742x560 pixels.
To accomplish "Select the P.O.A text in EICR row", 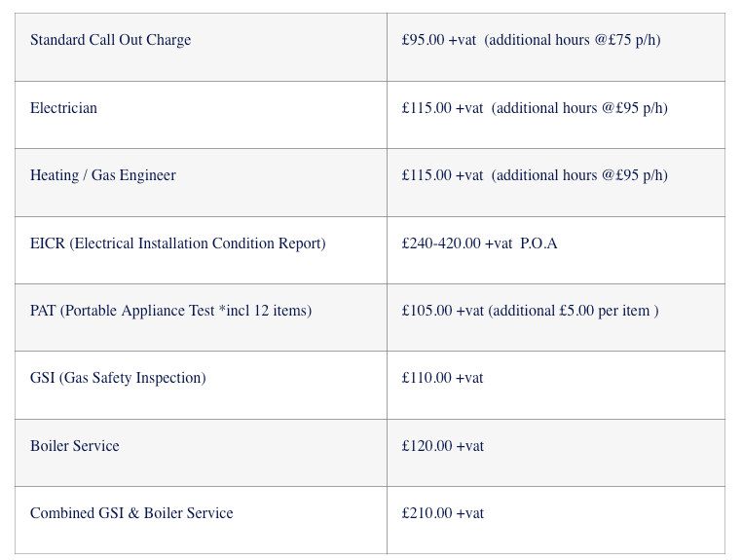I will click(538, 243).
